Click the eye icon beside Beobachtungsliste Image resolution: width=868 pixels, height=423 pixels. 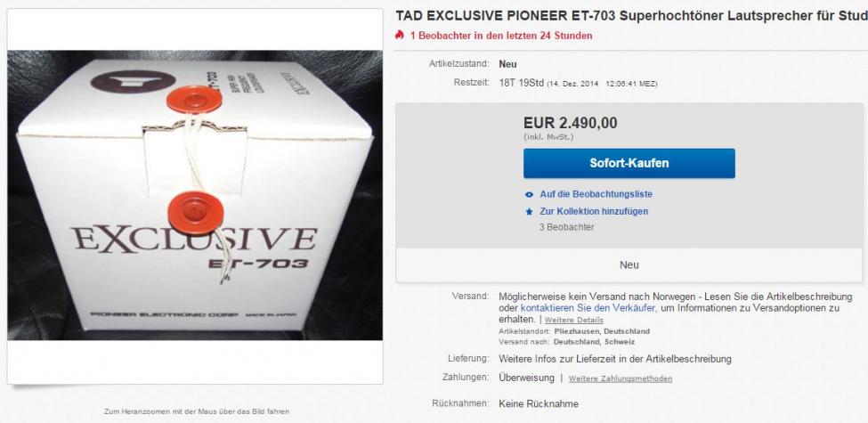coord(529,194)
